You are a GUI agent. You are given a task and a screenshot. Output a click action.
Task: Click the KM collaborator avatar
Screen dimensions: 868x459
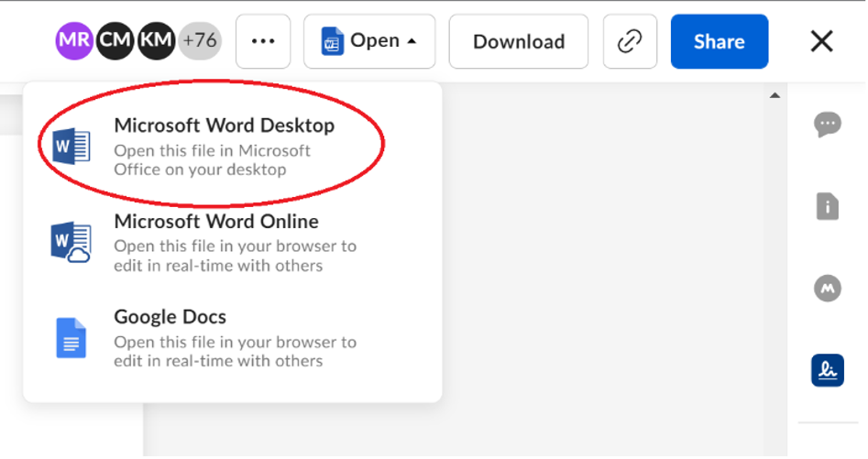pos(156,40)
